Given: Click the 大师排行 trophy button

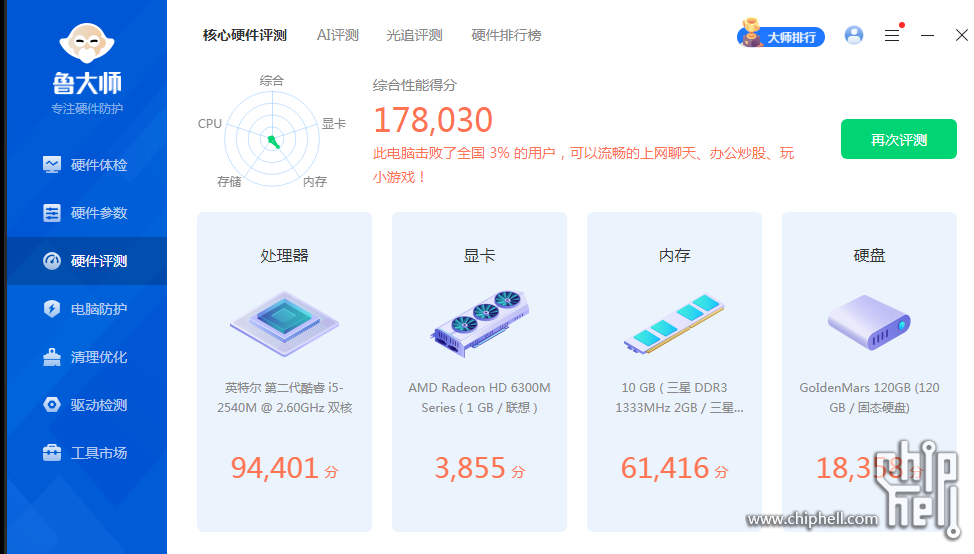Looking at the screenshot, I should coord(781,36).
